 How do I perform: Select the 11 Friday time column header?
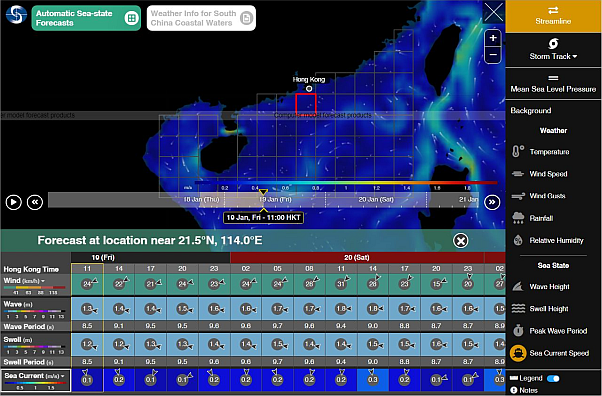coord(87,268)
